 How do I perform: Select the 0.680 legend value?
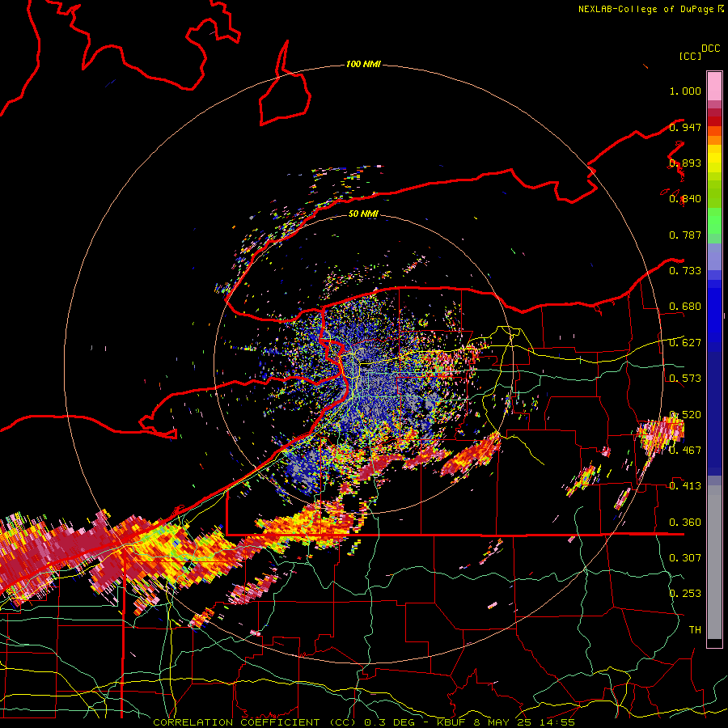[685, 307]
